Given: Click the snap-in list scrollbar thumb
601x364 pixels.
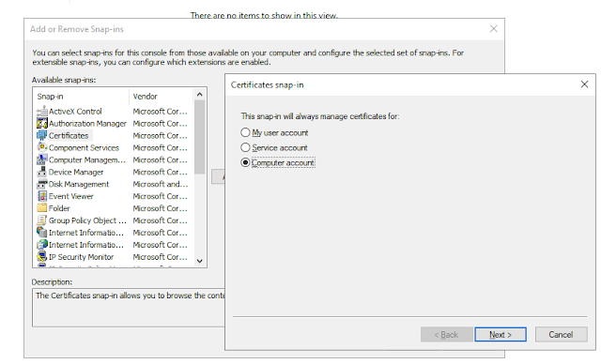Looking at the screenshot, I should (199, 137).
